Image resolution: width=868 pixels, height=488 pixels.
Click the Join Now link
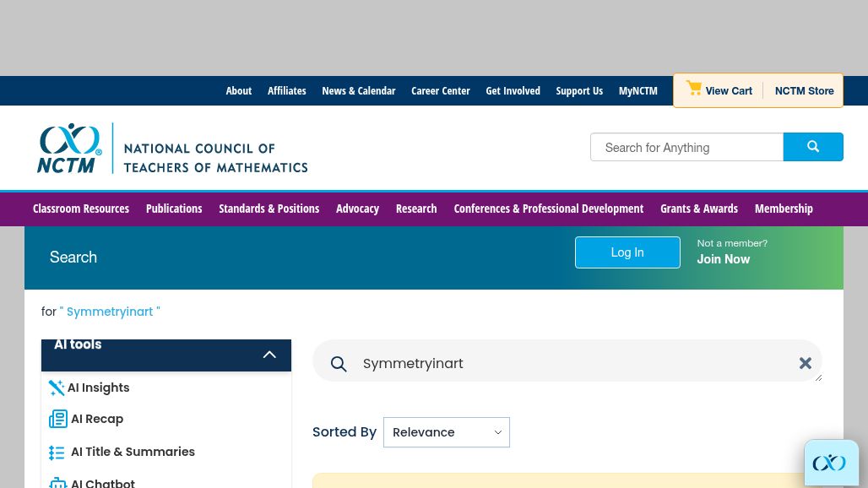[x=723, y=259]
